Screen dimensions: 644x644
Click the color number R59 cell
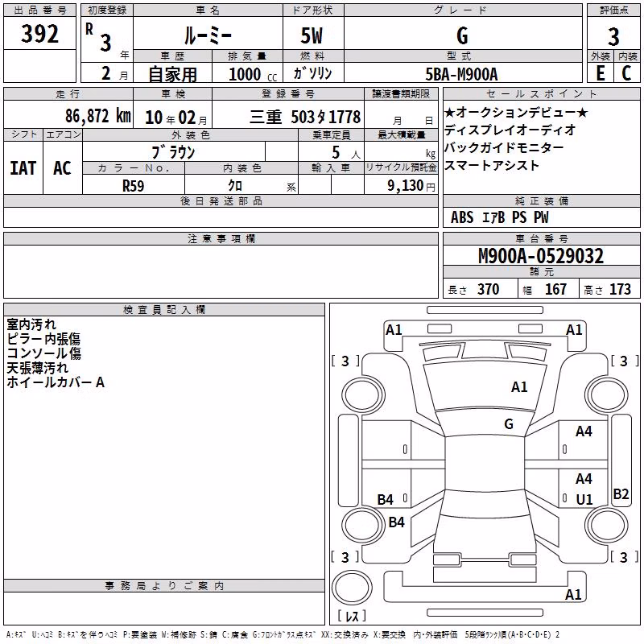point(134,186)
